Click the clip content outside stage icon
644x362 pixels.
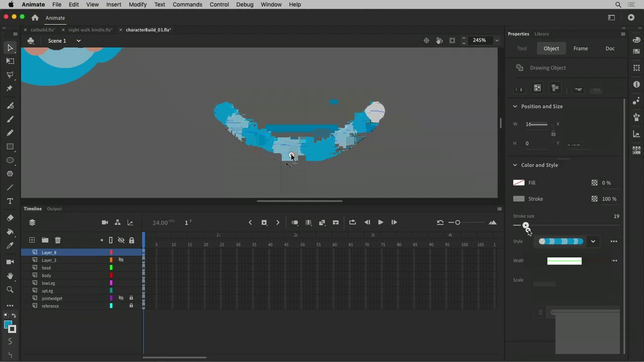[x=452, y=40]
